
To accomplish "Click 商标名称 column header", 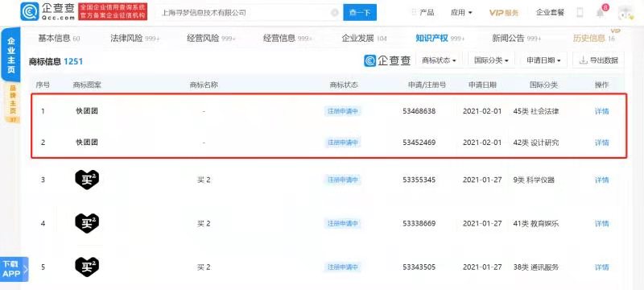I will pos(204,85).
